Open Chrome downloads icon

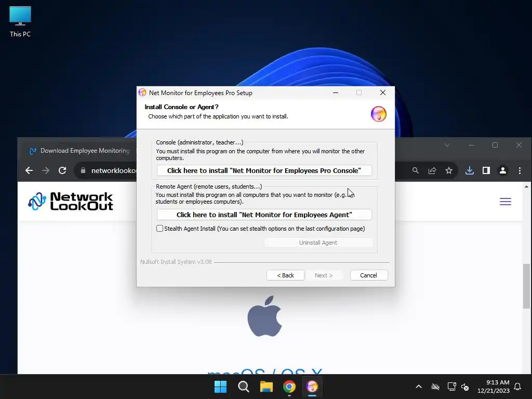(x=470, y=170)
